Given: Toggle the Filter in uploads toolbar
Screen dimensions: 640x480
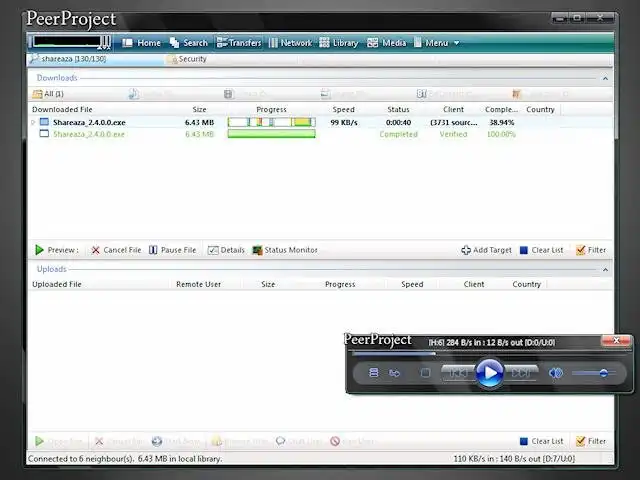Looking at the screenshot, I should click(x=591, y=441).
